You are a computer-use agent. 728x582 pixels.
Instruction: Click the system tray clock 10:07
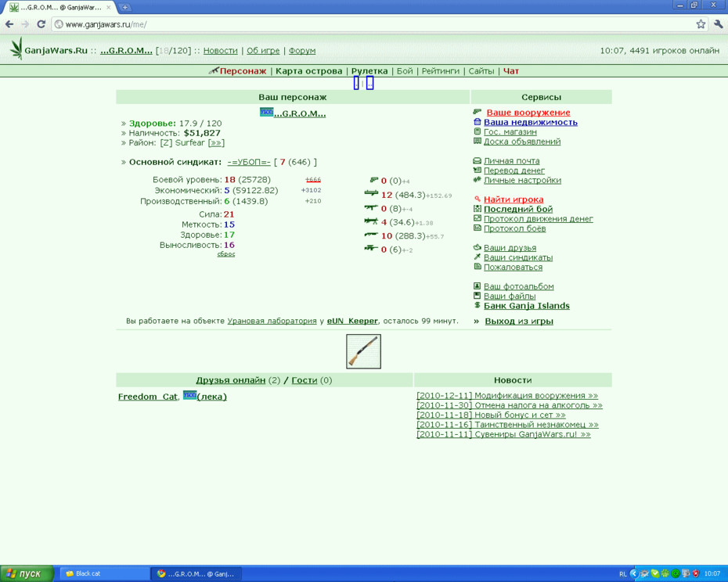[712, 573]
